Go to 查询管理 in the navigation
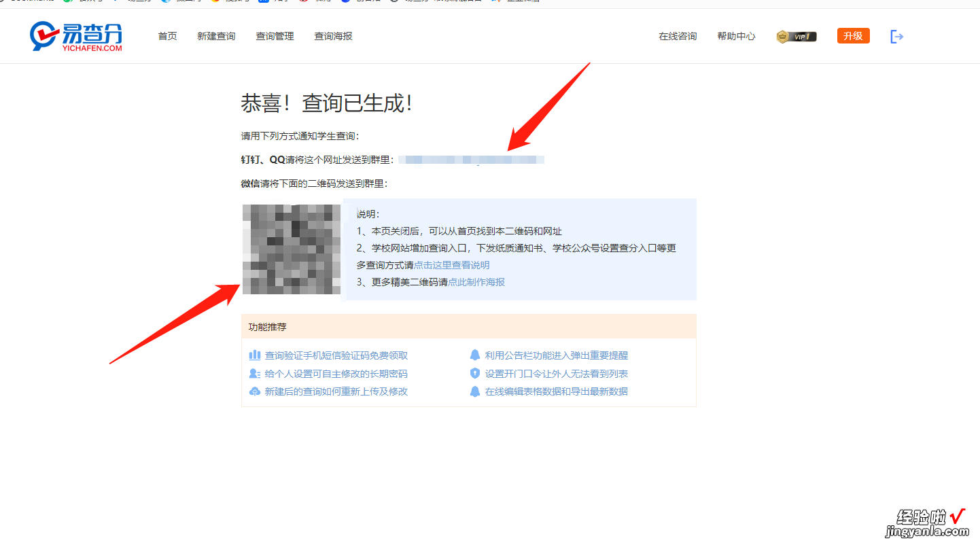980x543 pixels. pyautogui.click(x=275, y=36)
